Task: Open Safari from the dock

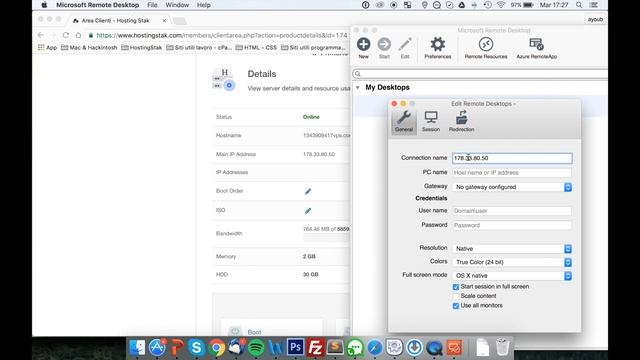Action: click(374, 348)
